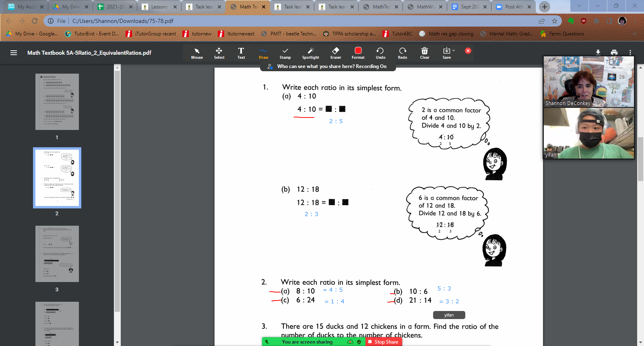
Task: Click the PDF page vertical scrollbar
Action: [640, 159]
